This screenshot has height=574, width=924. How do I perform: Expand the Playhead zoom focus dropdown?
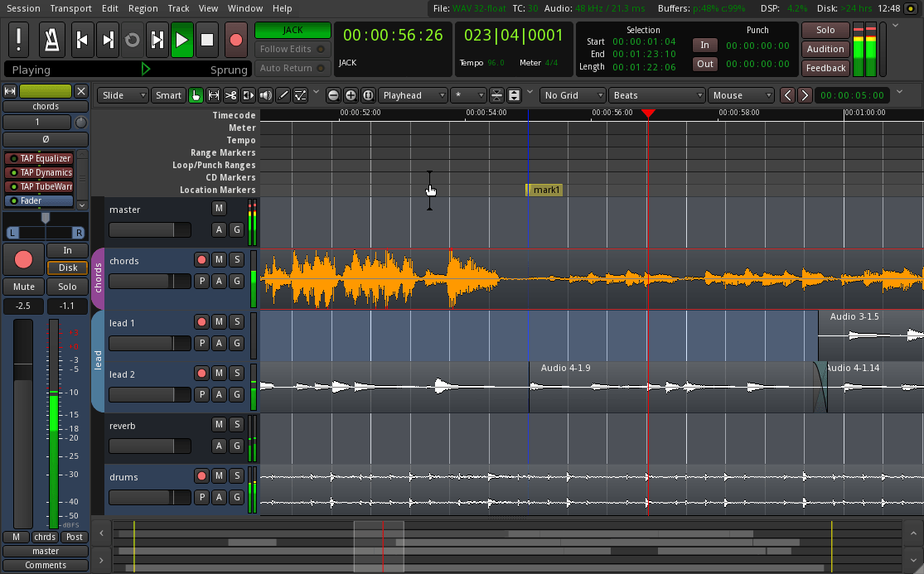(414, 95)
